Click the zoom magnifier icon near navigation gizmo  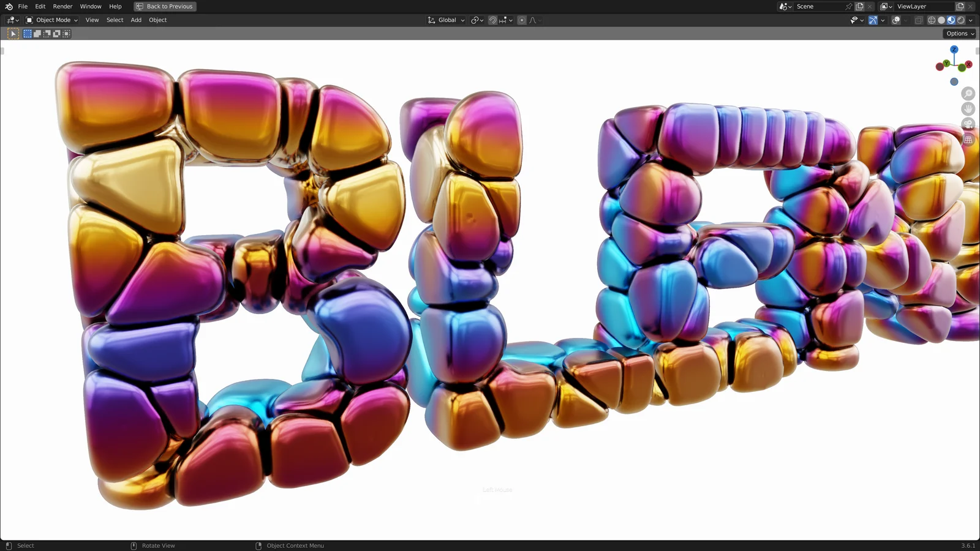(x=967, y=94)
